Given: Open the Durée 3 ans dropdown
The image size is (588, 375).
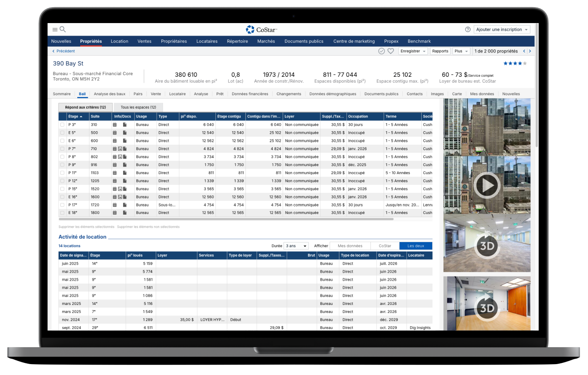Looking at the screenshot, I should click(x=296, y=246).
